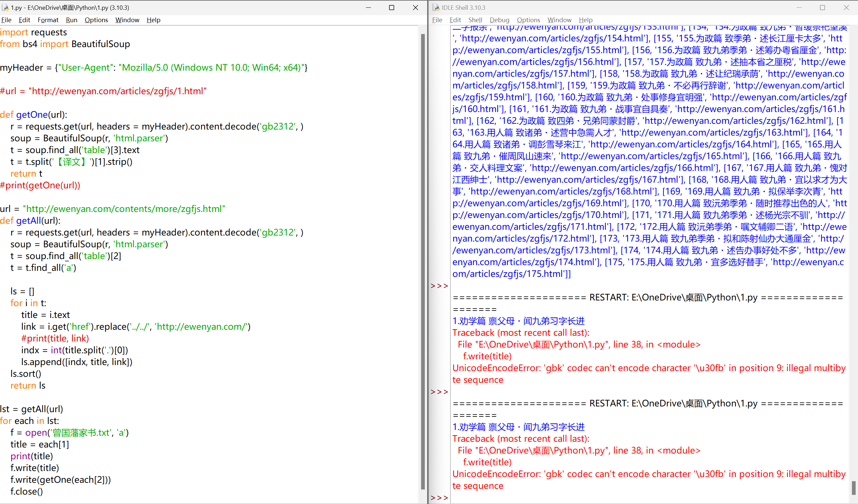Image resolution: width=858 pixels, height=504 pixels.
Task: Click the IDLE Shell vertical scrollbar thumb
Action: pyautogui.click(x=854, y=488)
